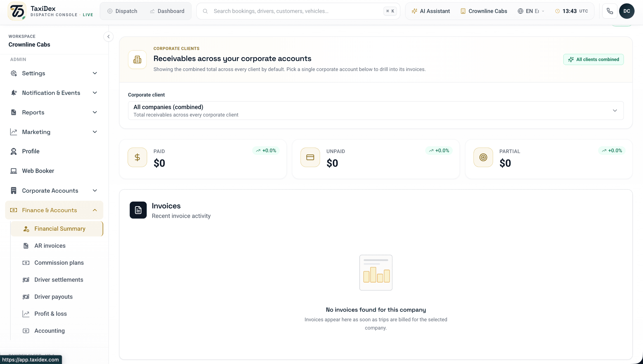Expand the Marketing section chevron
Viewport: 643px width, 364px height.
pos(95,132)
